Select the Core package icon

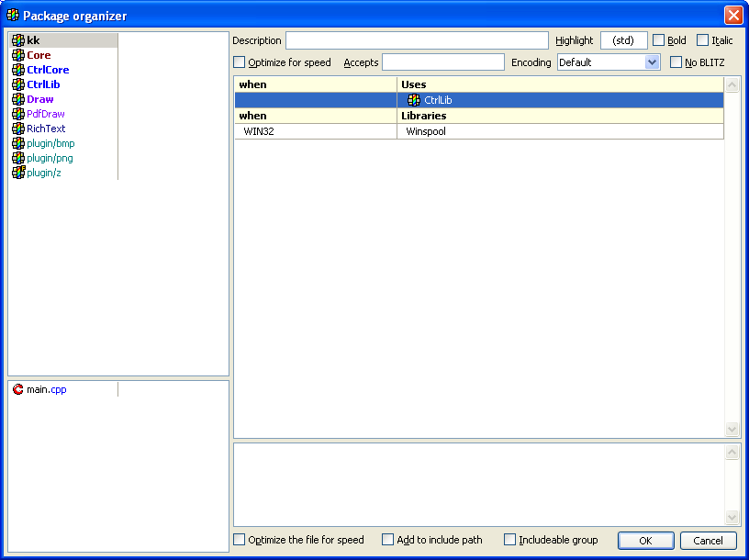click(x=18, y=55)
